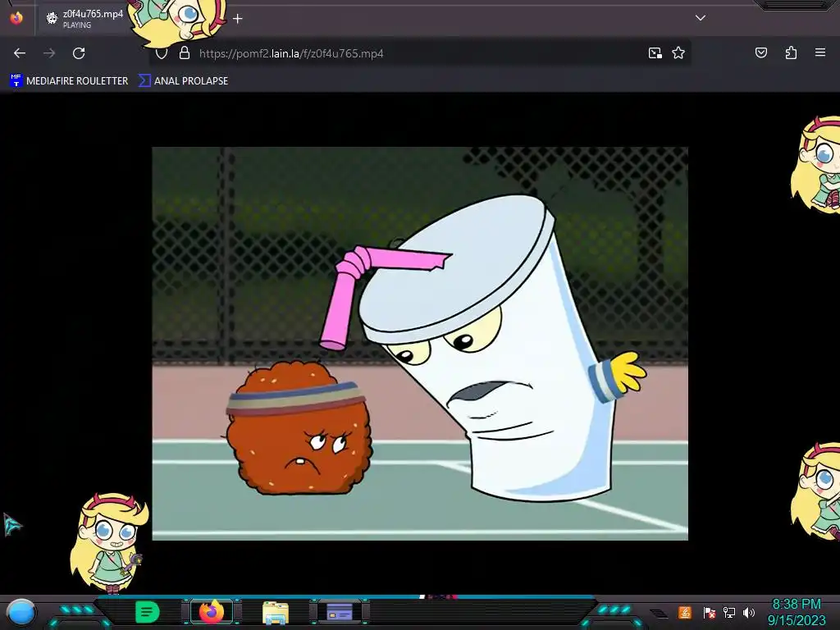Toggle picture-in-picture from the address bar
Screen dimensions: 840x630
pos(655,53)
